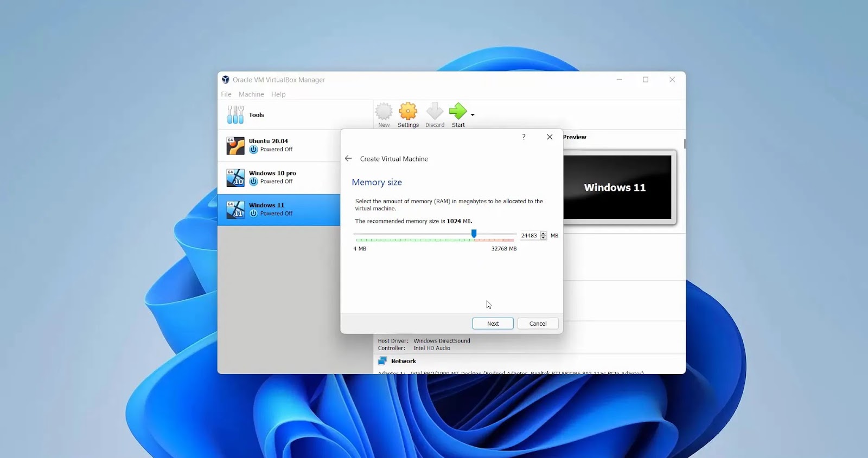The image size is (868, 458).
Task: Click the Preview section heading
Action: click(575, 137)
